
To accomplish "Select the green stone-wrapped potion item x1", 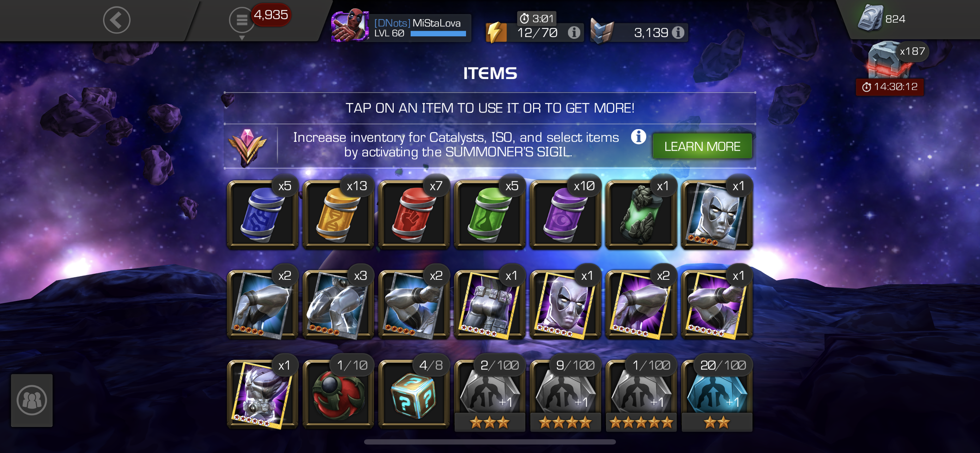I will [641, 215].
